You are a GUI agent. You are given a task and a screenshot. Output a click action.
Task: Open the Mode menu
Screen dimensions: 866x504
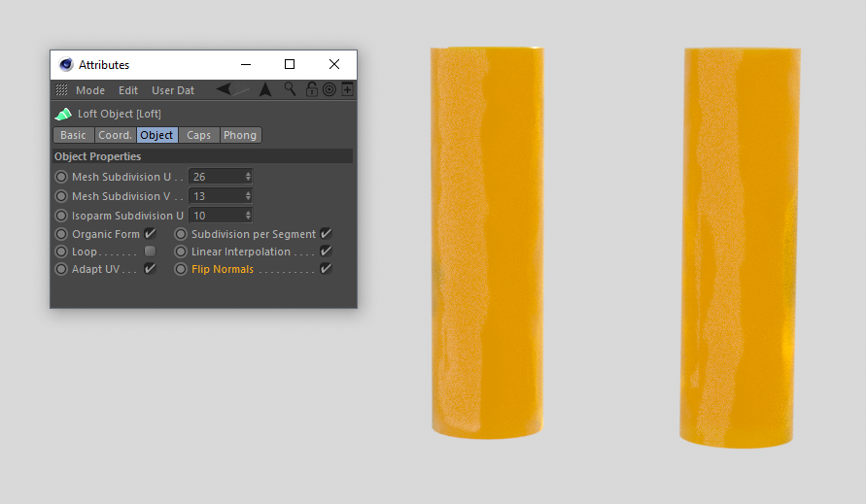pos(90,90)
